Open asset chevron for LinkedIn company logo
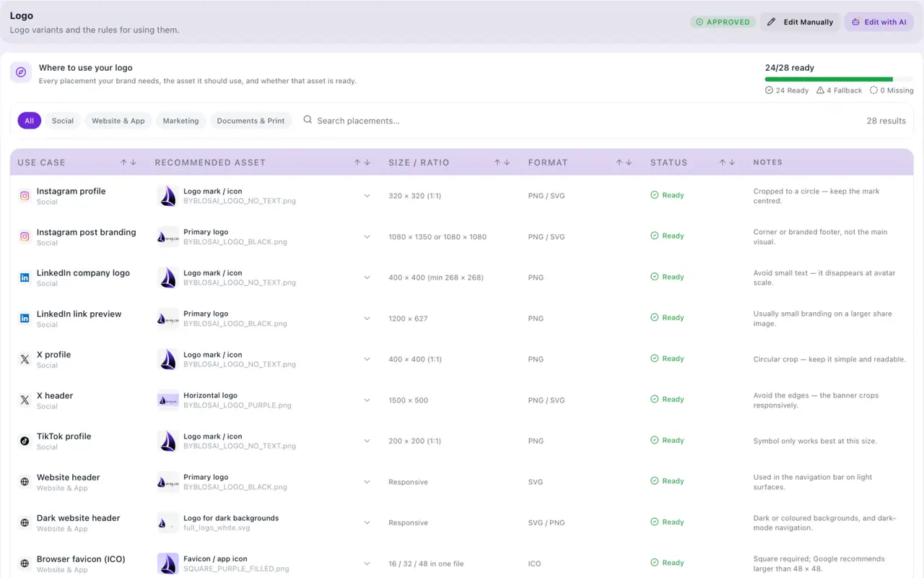 pyautogui.click(x=367, y=277)
